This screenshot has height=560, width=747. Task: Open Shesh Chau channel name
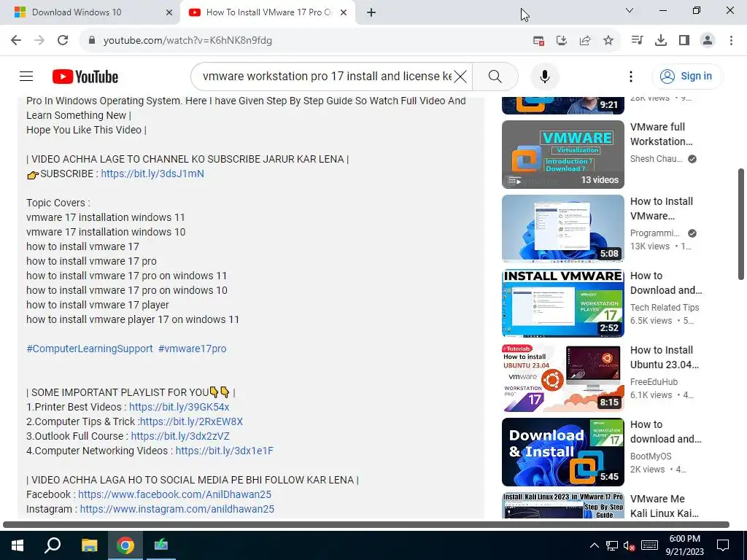click(656, 158)
